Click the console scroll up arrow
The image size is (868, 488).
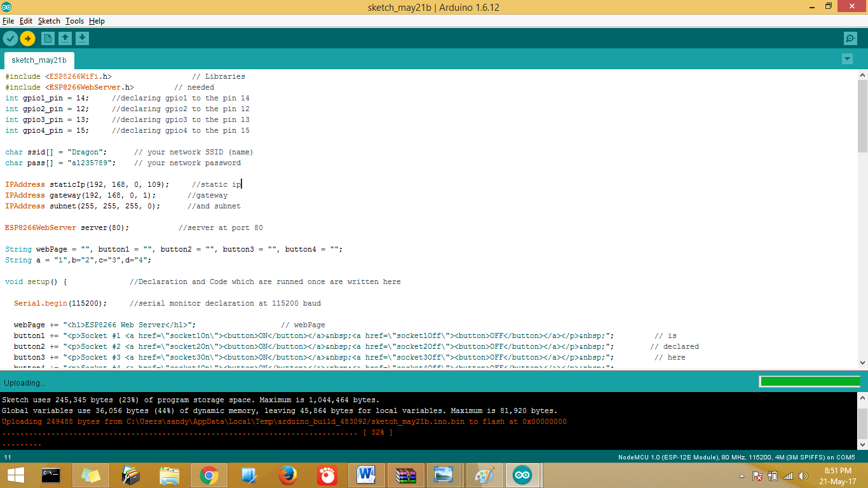tap(862, 398)
